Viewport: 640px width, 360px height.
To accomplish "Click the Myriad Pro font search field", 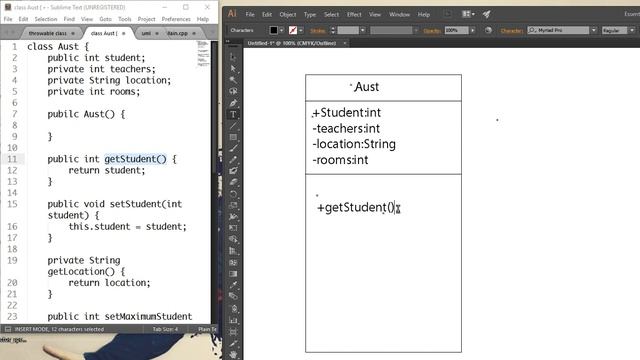I will pos(558,30).
